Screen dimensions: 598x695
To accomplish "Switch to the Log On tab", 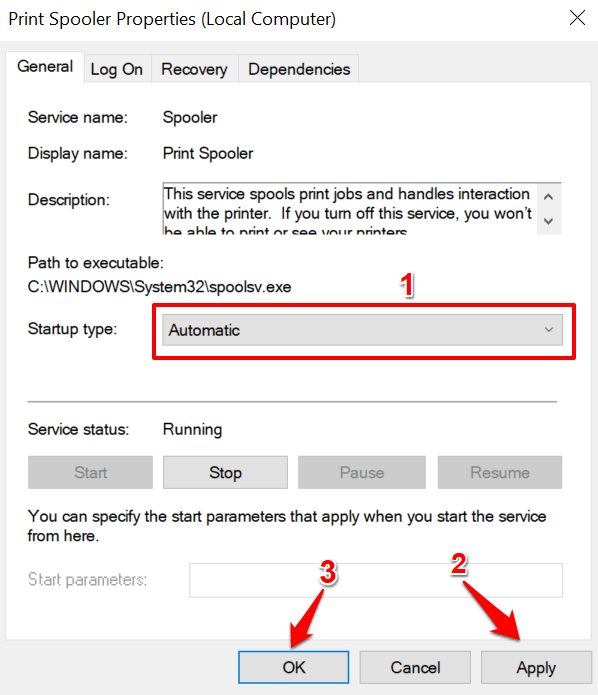I will coord(117,69).
